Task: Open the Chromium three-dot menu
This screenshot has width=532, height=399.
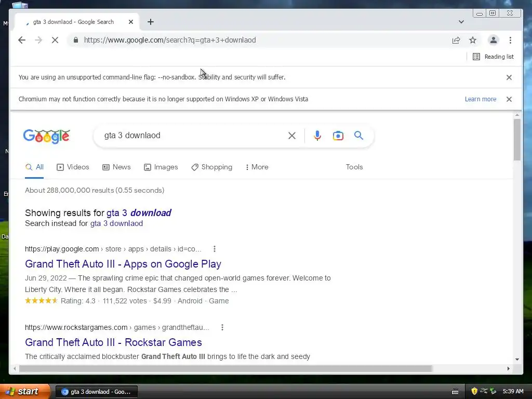Action: click(x=510, y=40)
